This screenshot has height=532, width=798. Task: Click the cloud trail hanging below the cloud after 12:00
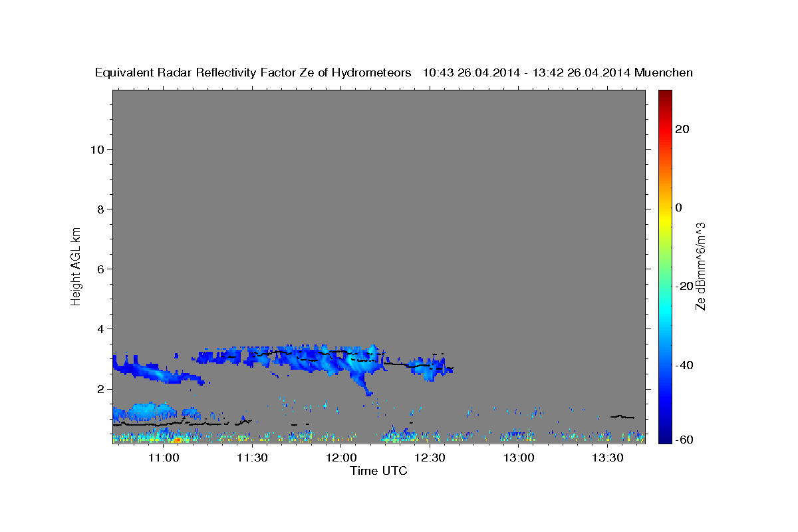point(363,384)
